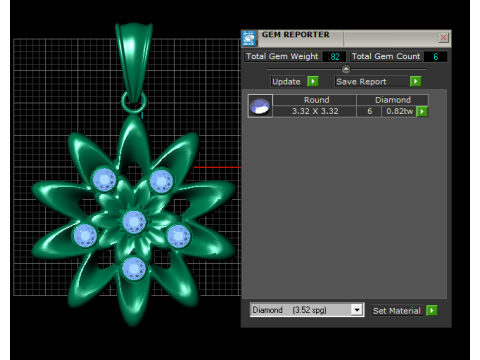Viewport: 480px width, 360px height.
Task: Click the 0.82tw weight cell
Action: tap(399, 111)
